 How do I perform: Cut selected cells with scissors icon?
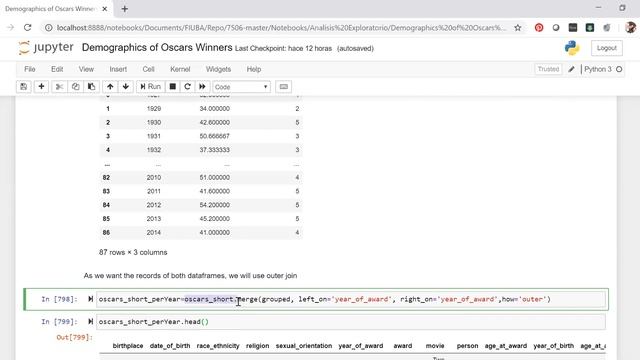pyautogui.click(x=59, y=87)
